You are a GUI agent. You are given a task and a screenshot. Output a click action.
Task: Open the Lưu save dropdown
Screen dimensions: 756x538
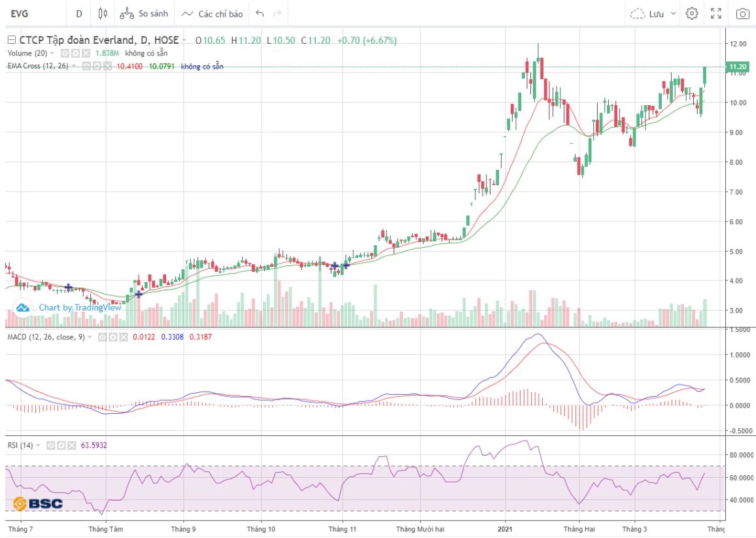(653, 13)
